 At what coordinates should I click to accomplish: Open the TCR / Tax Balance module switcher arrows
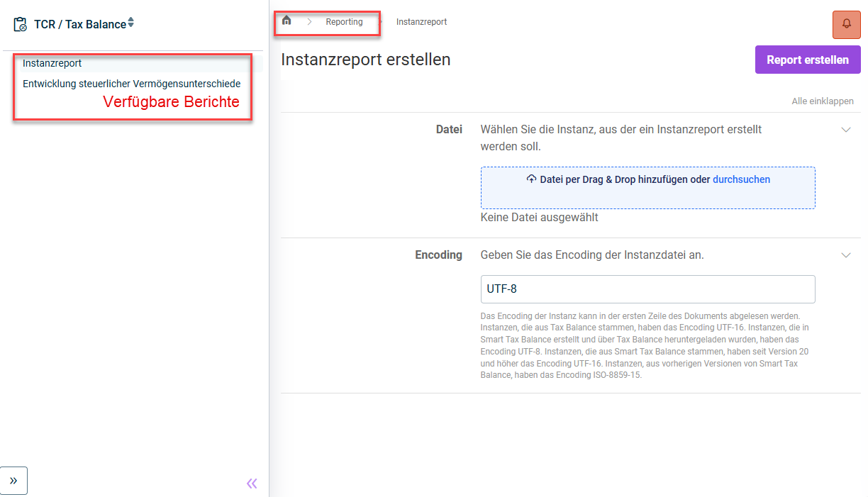pyautogui.click(x=130, y=23)
